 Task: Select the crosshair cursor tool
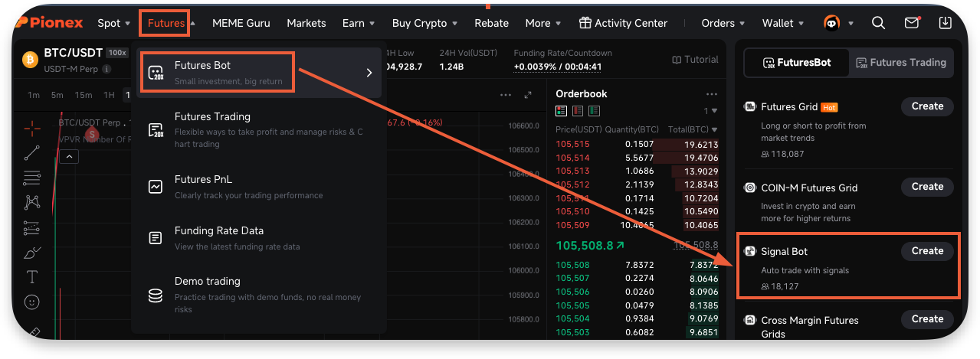tap(32, 128)
